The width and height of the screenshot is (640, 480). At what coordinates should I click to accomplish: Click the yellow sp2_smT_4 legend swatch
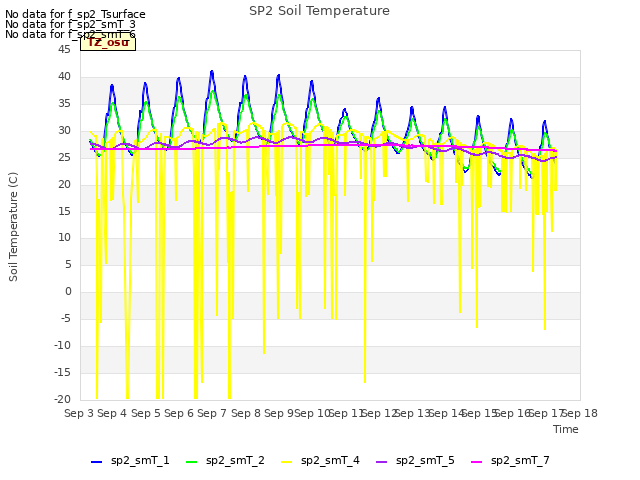tap(287, 462)
